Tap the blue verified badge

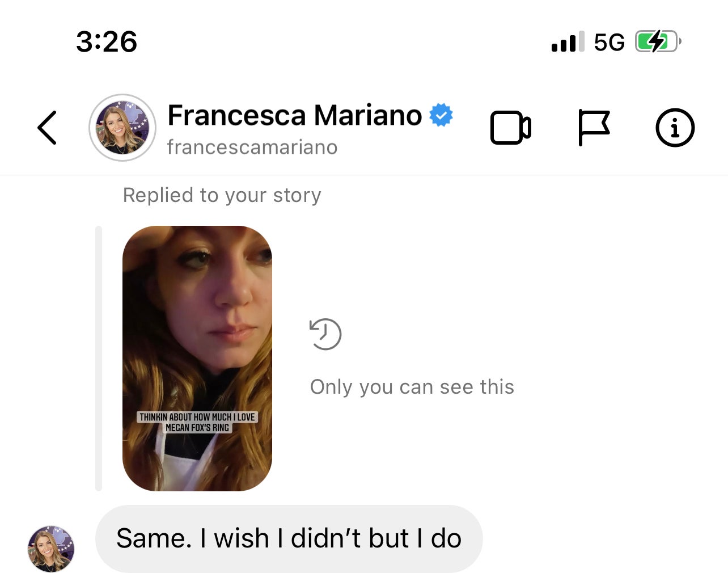tap(441, 115)
